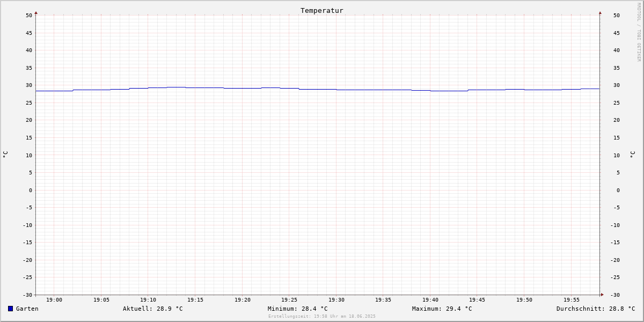Click the Durchschnitt: 28.8 °C value
Screen dimensions: 644x322
tap(596, 309)
